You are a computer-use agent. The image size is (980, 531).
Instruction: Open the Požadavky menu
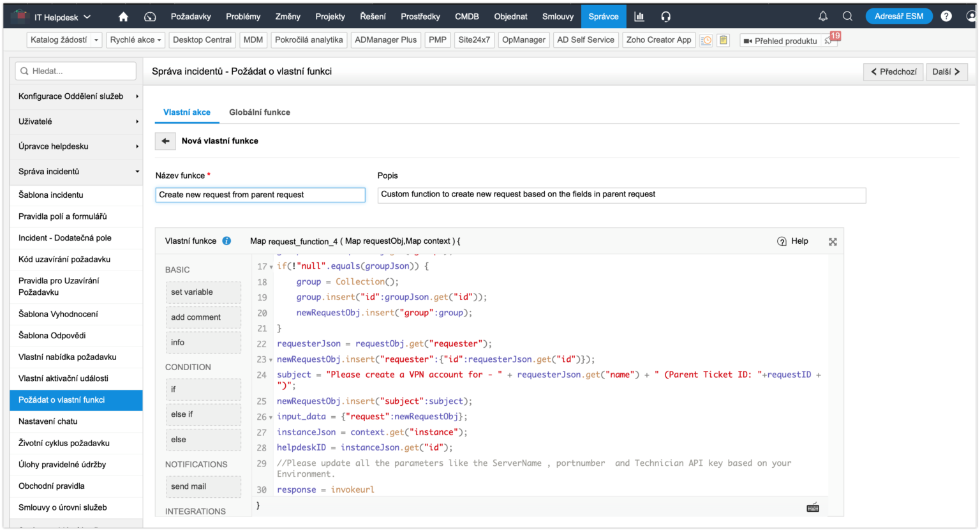[191, 17]
